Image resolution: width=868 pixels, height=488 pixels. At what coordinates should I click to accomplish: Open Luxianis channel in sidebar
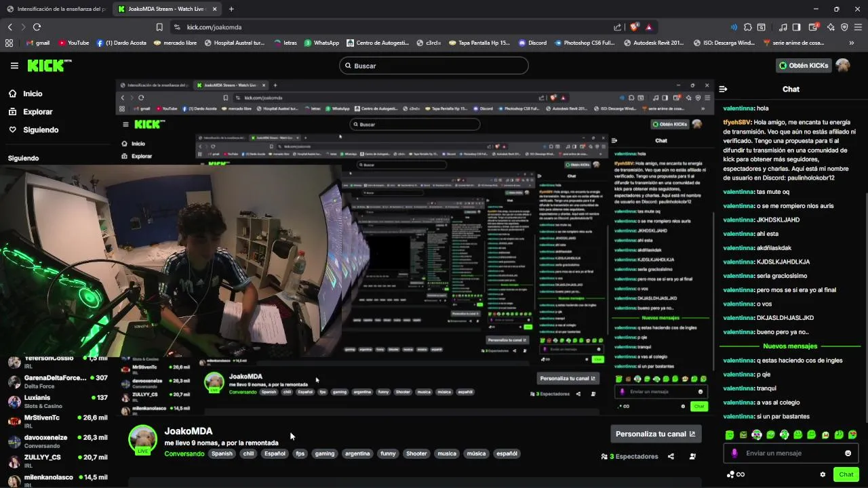58,401
